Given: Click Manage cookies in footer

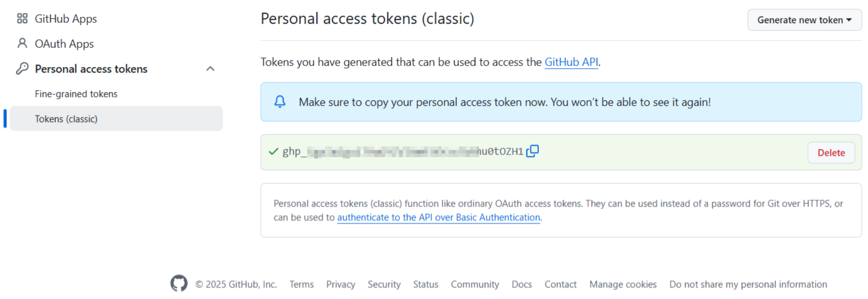Looking at the screenshot, I should [623, 284].
